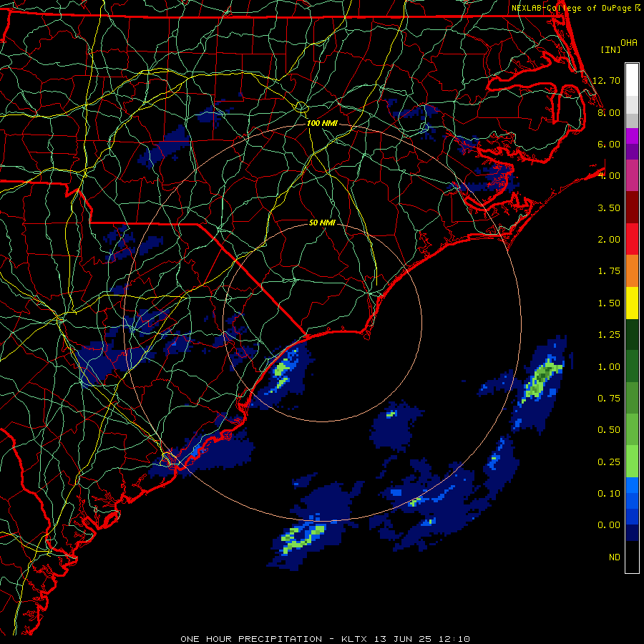Click the 3.50 legend value

tap(609, 208)
